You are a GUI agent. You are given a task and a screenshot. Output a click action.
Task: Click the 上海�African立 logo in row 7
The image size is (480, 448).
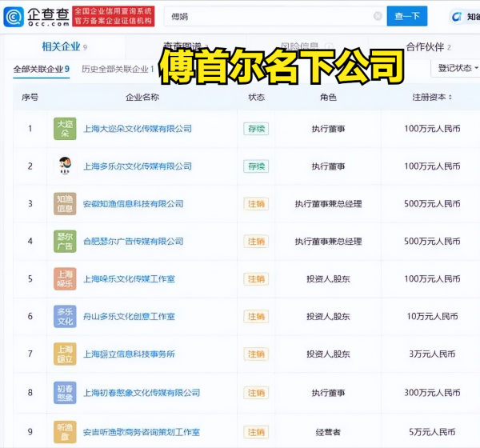(65, 354)
